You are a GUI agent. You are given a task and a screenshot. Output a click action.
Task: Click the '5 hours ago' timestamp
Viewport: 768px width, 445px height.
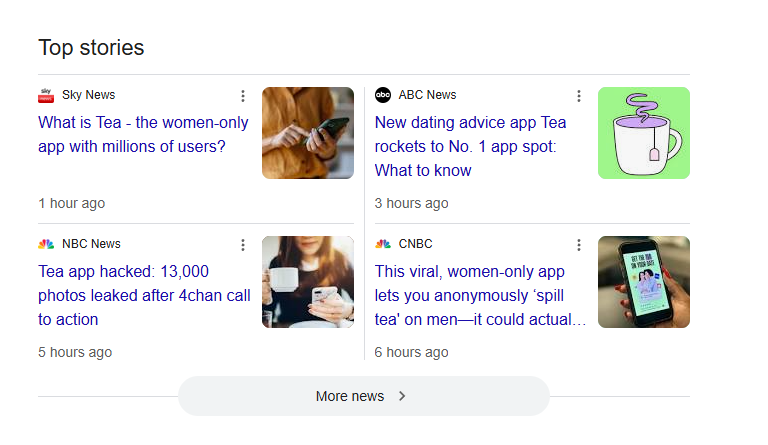tap(75, 352)
